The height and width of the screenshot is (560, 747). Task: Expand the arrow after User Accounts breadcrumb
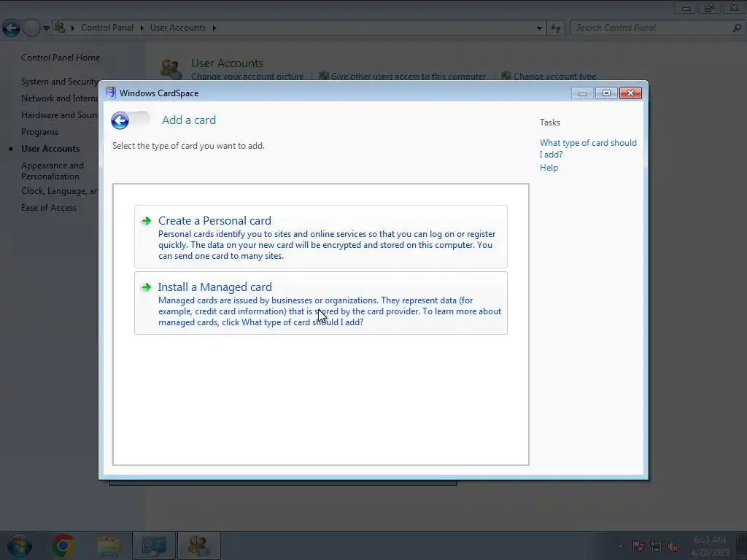coord(214,28)
